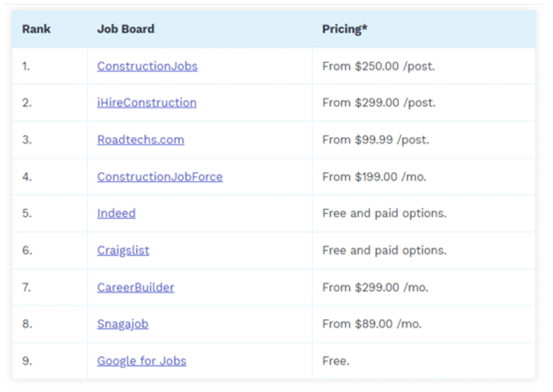
Task: Click Indeed's 'Free and paid options.' text
Action: pyautogui.click(x=384, y=213)
